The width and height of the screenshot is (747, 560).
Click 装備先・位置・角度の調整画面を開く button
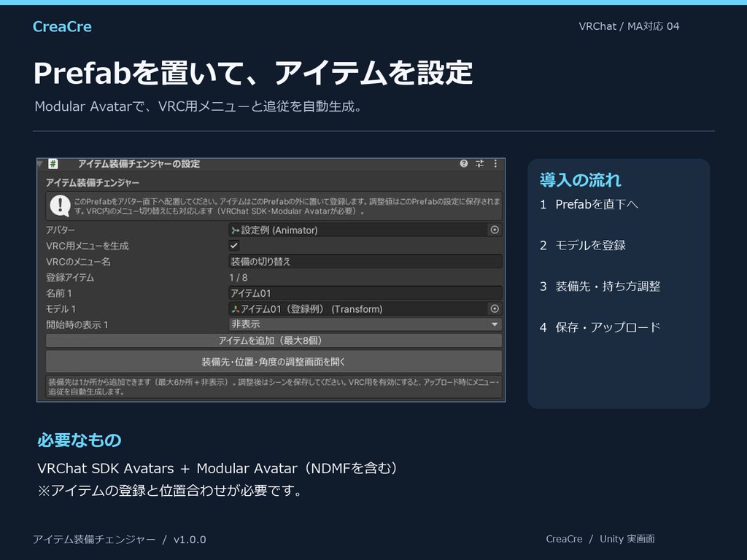(274, 362)
